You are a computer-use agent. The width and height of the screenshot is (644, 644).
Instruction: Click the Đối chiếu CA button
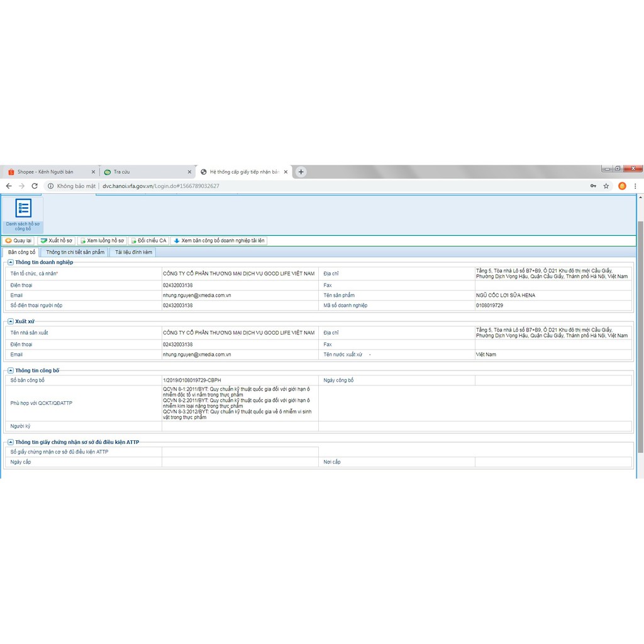point(148,241)
